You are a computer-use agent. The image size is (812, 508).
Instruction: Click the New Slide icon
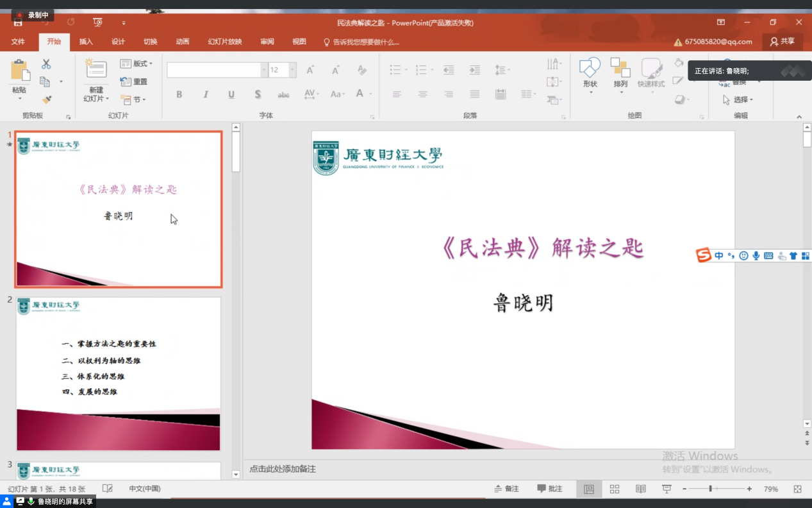point(96,70)
